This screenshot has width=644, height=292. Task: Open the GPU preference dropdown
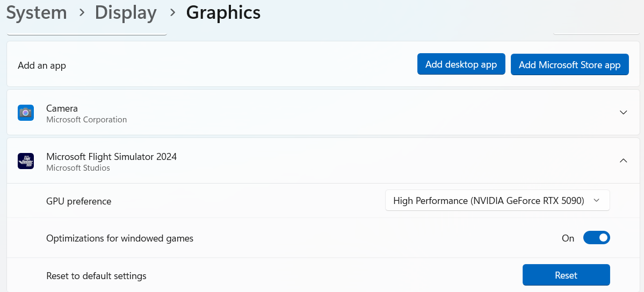(497, 201)
